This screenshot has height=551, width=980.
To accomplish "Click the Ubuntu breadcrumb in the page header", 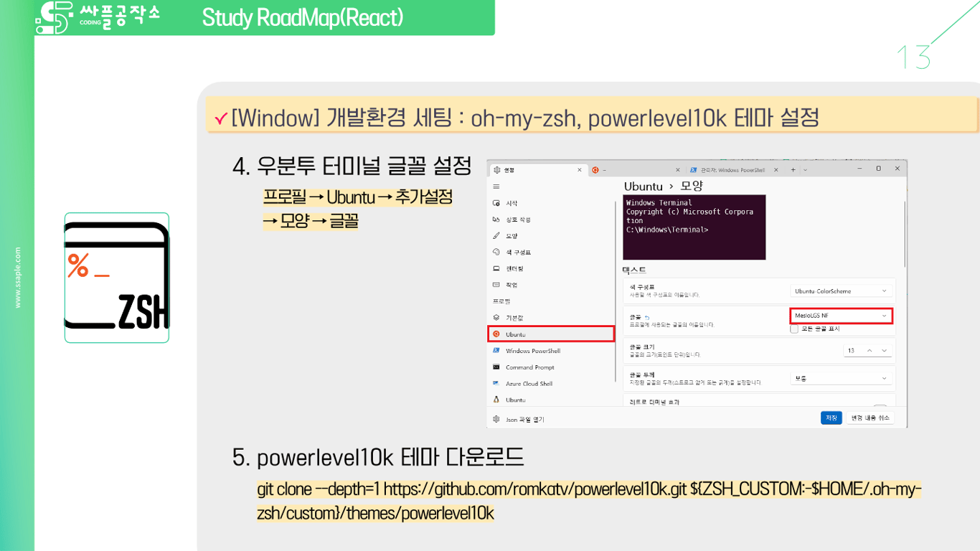I will [644, 187].
